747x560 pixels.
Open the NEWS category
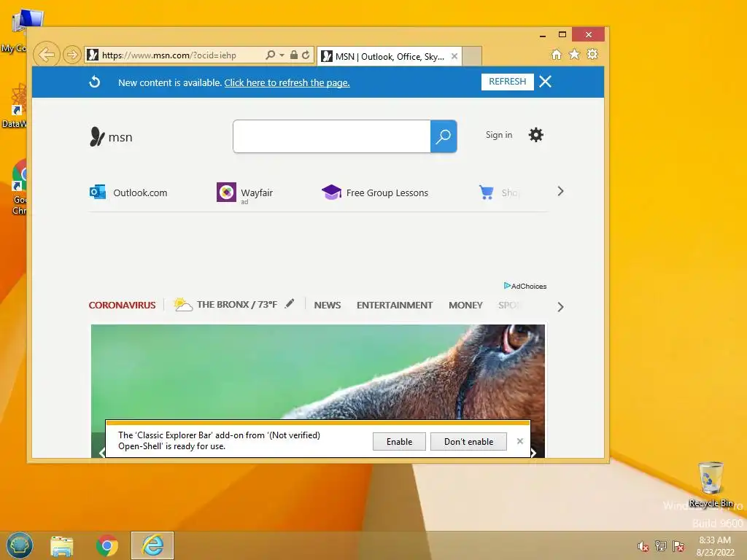pos(328,306)
